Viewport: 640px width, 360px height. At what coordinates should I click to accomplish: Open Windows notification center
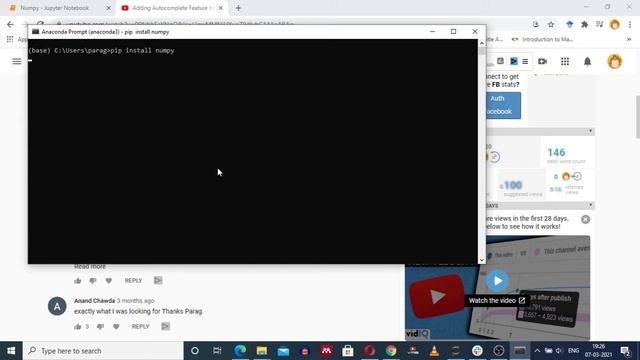[625, 351]
